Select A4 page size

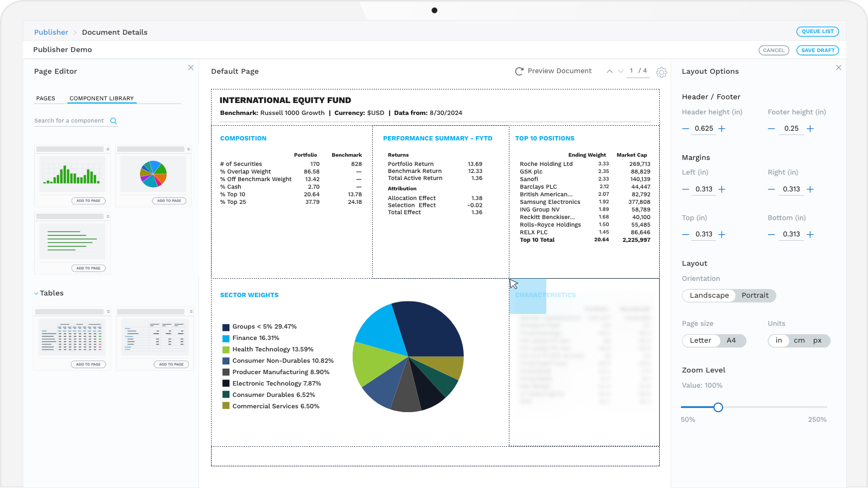tap(732, 341)
